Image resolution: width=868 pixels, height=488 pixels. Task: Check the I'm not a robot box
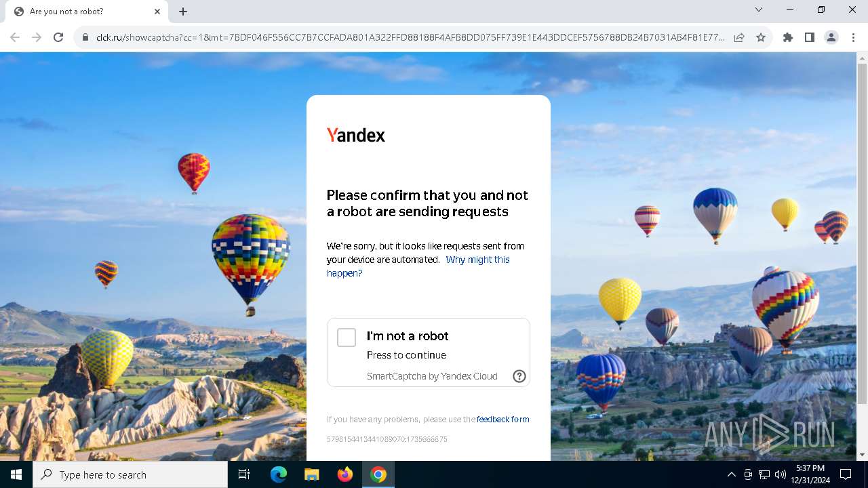pos(347,338)
